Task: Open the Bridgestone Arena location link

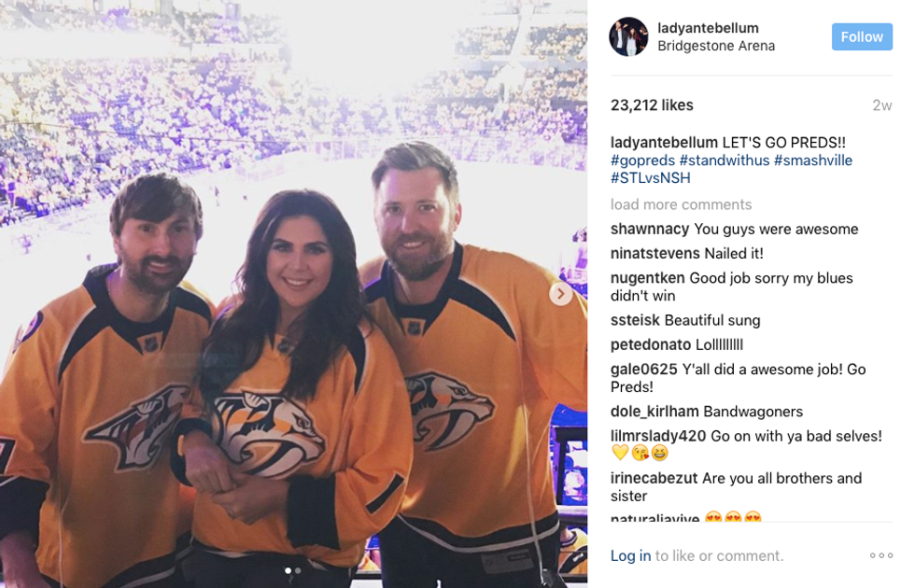Action: point(716,46)
